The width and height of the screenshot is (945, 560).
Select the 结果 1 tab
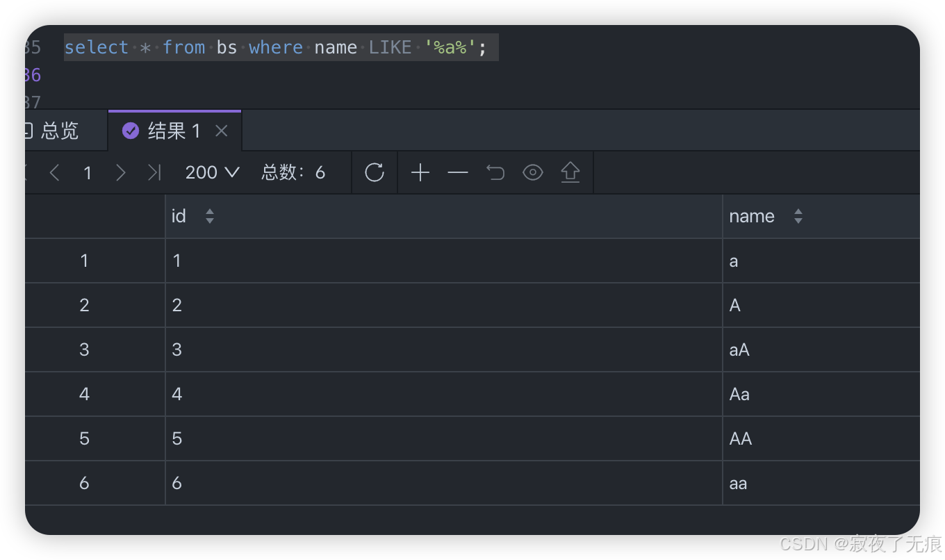click(x=174, y=131)
